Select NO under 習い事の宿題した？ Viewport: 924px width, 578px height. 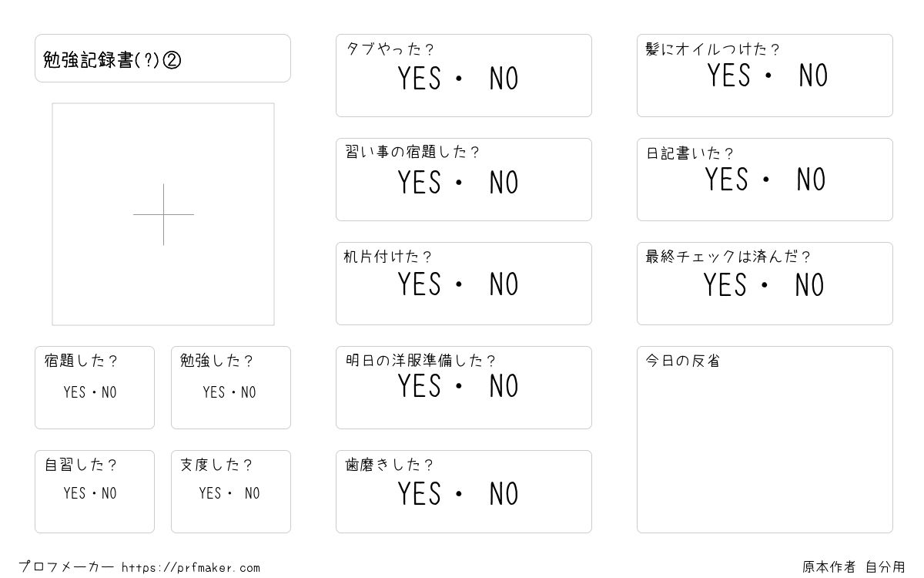click(x=504, y=183)
